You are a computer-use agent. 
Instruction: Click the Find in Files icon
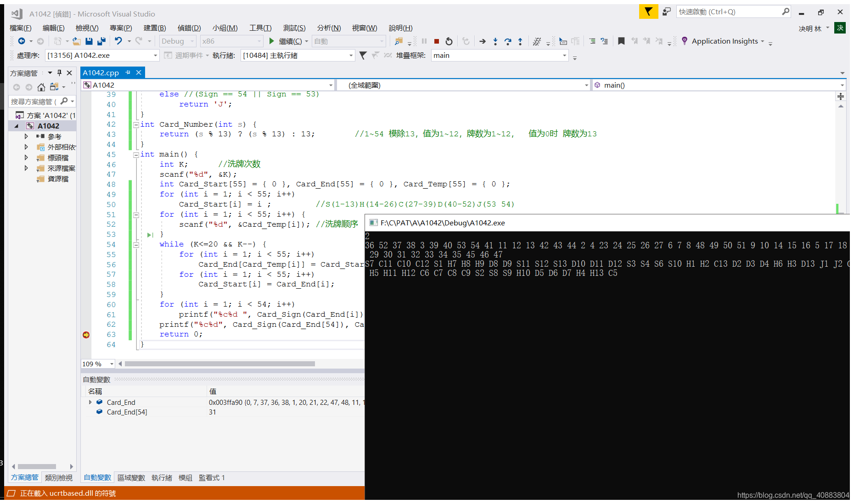click(x=399, y=41)
